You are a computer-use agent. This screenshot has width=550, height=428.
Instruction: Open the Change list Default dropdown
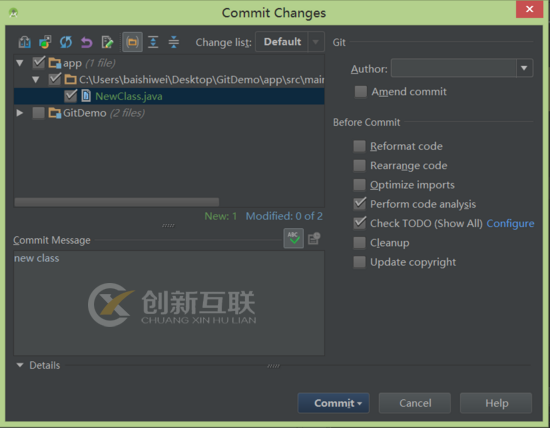[290, 42]
